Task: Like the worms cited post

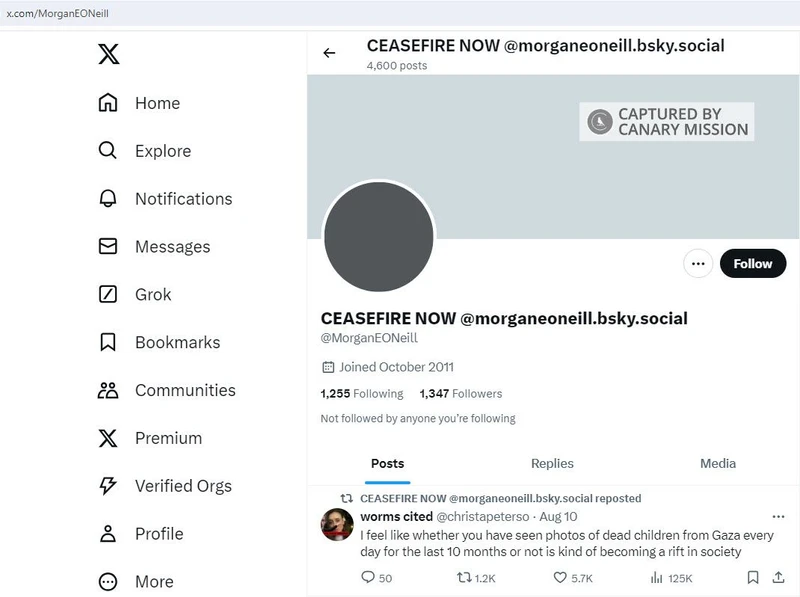Action: (561, 577)
